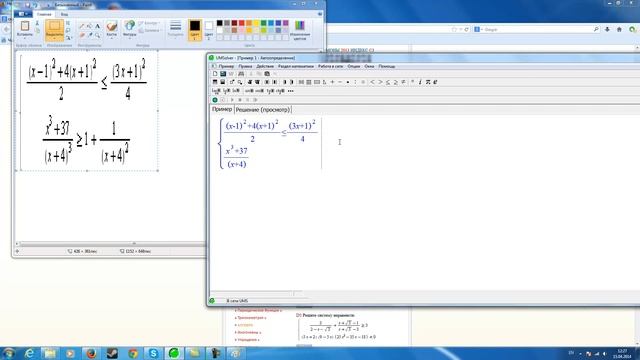Switch to Home tab in Paint
This screenshot has width=640, height=360.
[44, 14]
